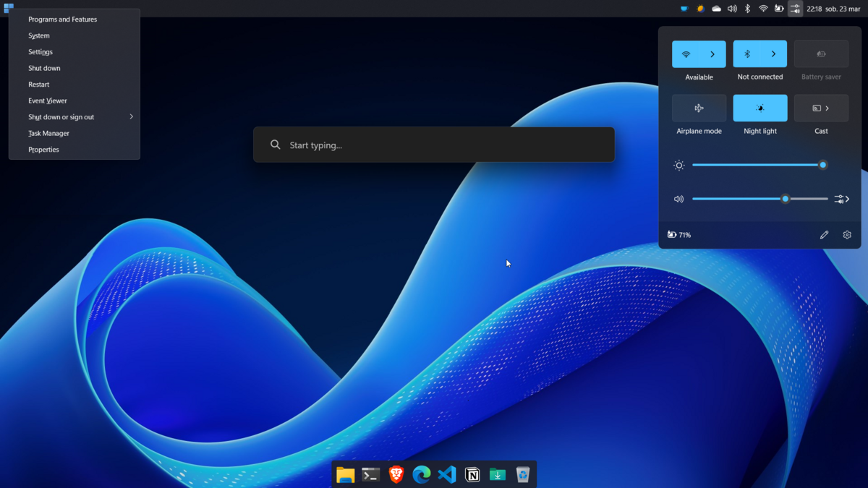Expand Wi-Fi networks with the tile chevron

tap(712, 54)
